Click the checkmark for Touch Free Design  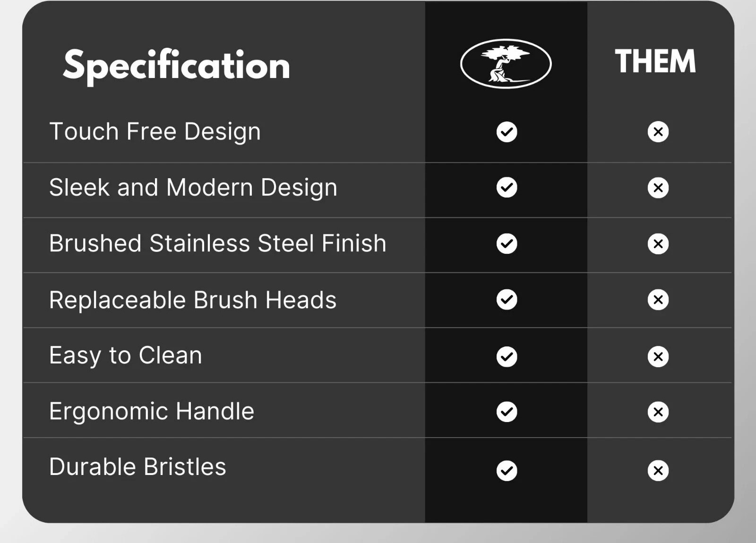click(507, 132)
